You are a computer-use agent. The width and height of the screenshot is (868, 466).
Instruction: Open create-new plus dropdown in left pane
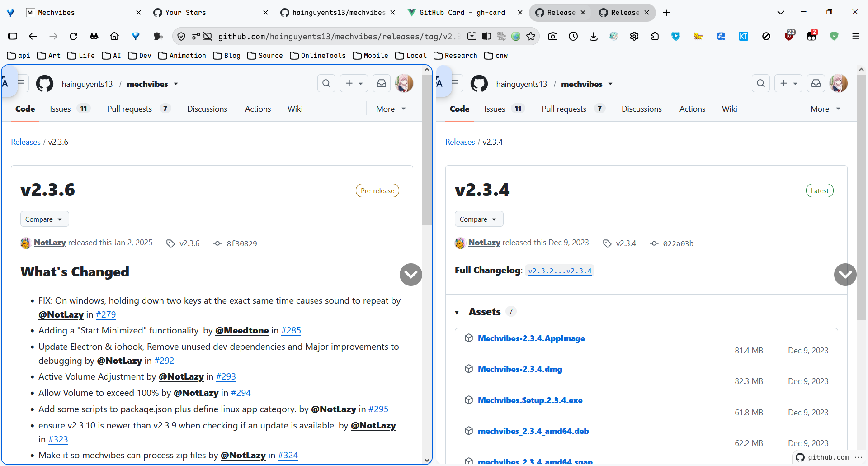pyautogui.click(x=354, y=83)
